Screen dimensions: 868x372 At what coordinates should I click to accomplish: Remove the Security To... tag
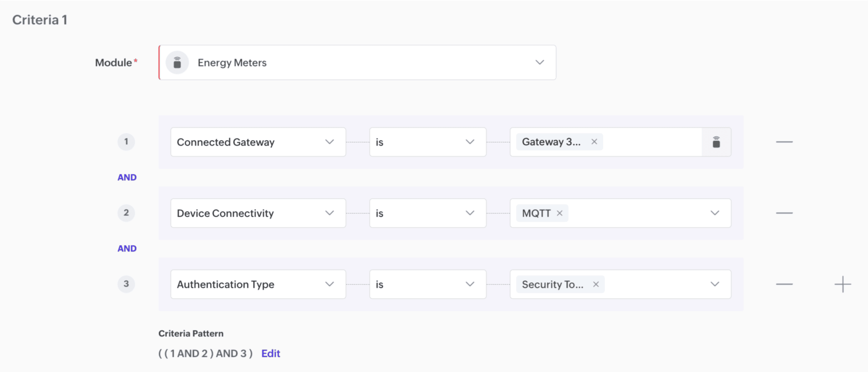596,285
